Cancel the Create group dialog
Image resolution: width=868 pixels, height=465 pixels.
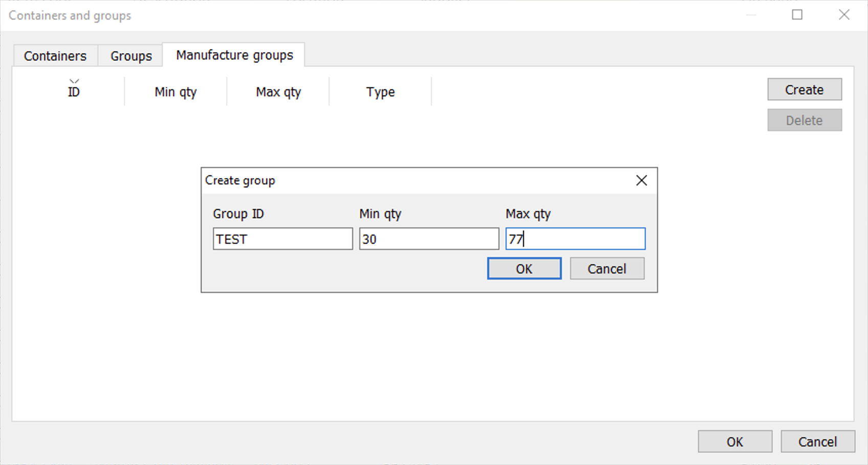607,269
